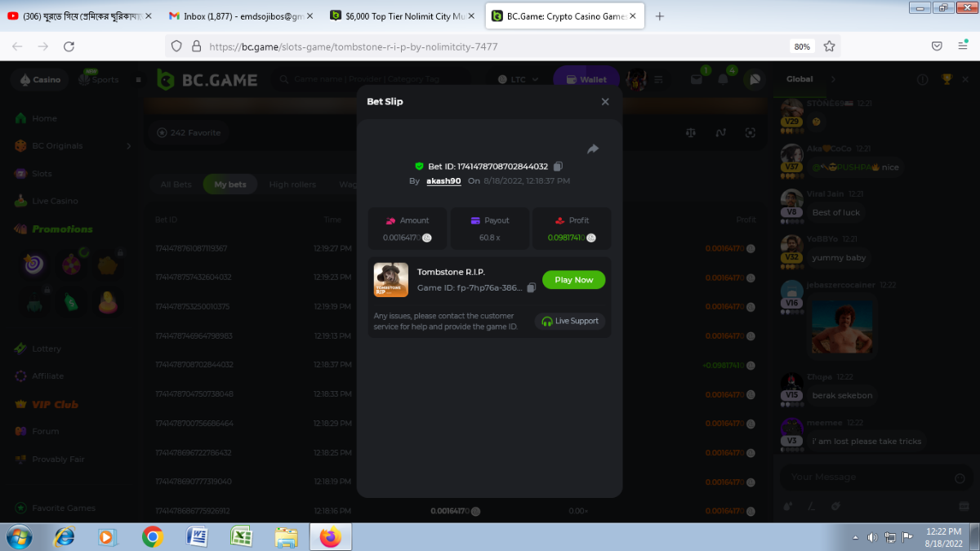Image resolution: width=980 pixels, height=551 pixels.
Task: Open Live Support chat
Action: click(x=570, y=322)
